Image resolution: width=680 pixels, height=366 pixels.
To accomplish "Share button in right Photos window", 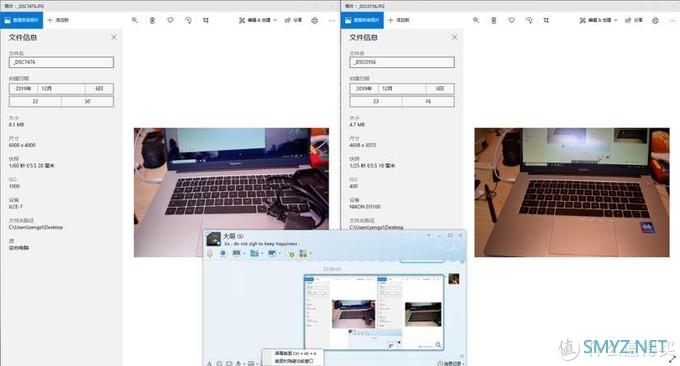I will [x=634, y=20].
